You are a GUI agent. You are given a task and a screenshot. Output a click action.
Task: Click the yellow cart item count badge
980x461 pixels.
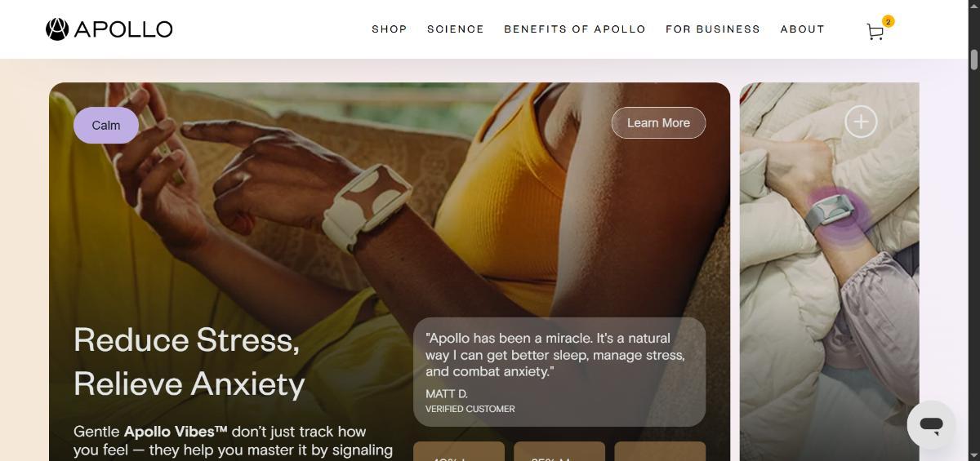pos(889,21)
